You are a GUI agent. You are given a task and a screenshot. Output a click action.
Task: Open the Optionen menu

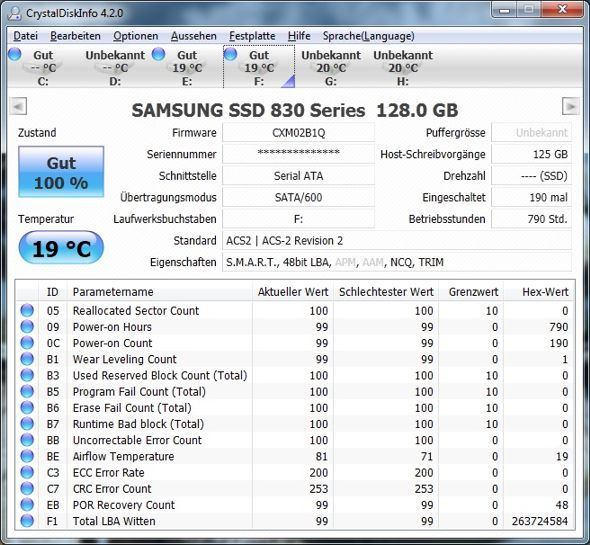coord(135,36)
